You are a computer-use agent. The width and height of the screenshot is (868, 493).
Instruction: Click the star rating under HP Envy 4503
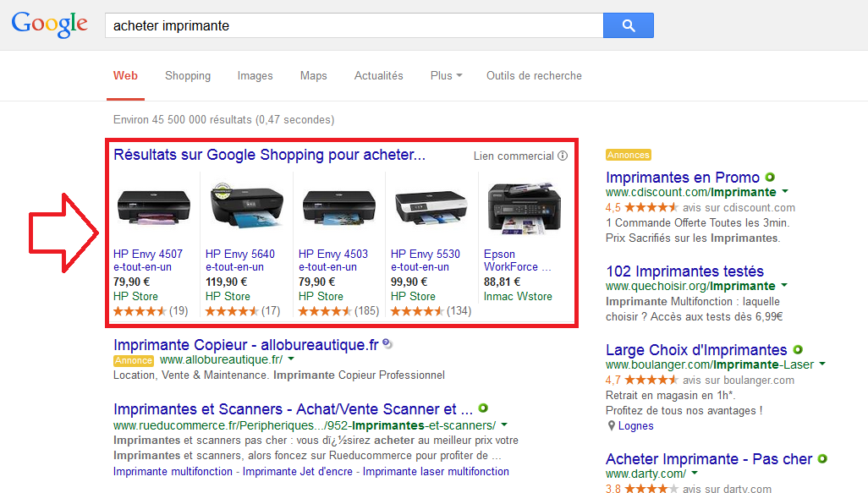click(x=325, y=311)
